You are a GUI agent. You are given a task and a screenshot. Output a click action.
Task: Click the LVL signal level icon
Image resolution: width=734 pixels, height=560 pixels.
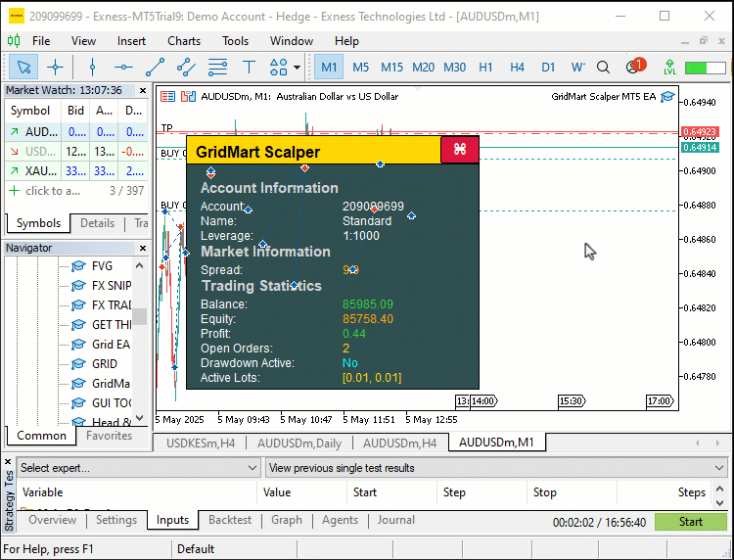tap(669, 68)
